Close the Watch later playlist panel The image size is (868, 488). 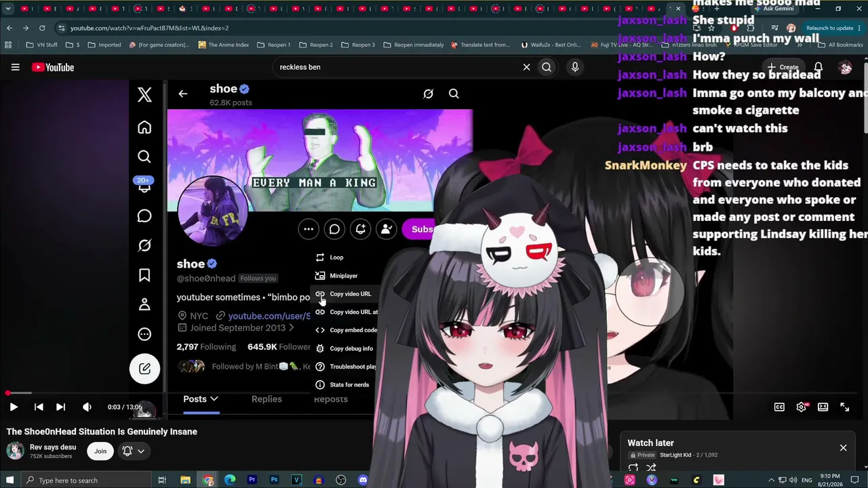click(x=843, y=448)
